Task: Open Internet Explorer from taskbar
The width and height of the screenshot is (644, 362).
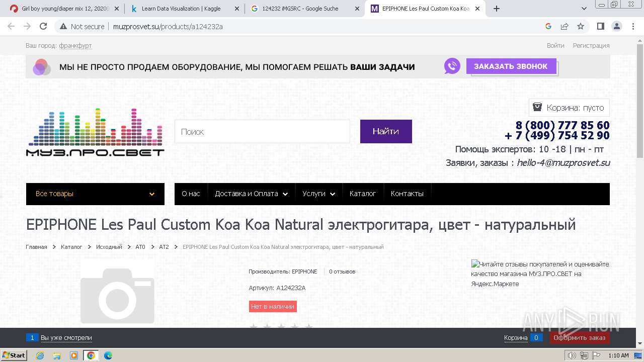Action: tap(40, 355)
